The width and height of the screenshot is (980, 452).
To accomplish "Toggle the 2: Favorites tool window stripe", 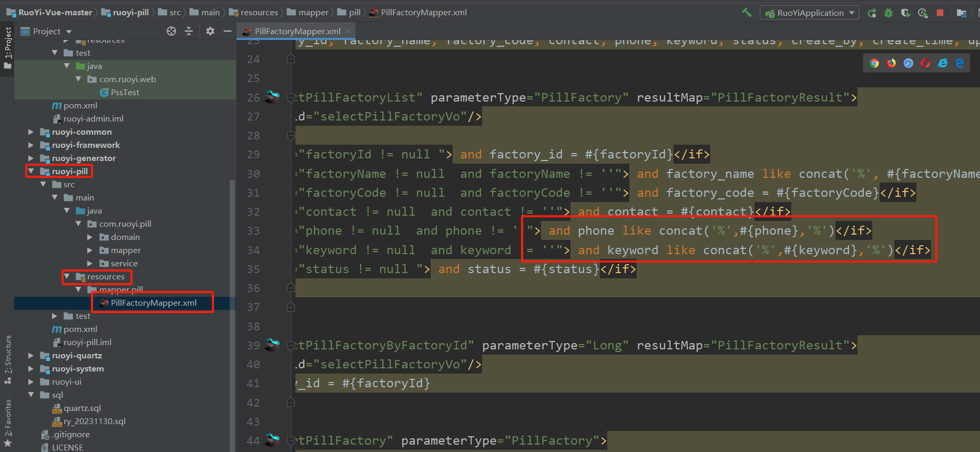I will coord(7,423).
